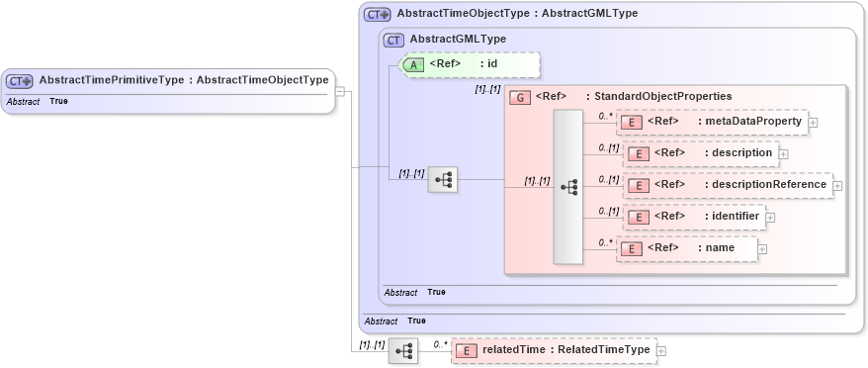Viewport: 868px width, 368px height.
Task: Click the E icon beside descriptionReference
Action: pyautogui.click(x=639, y=185)
